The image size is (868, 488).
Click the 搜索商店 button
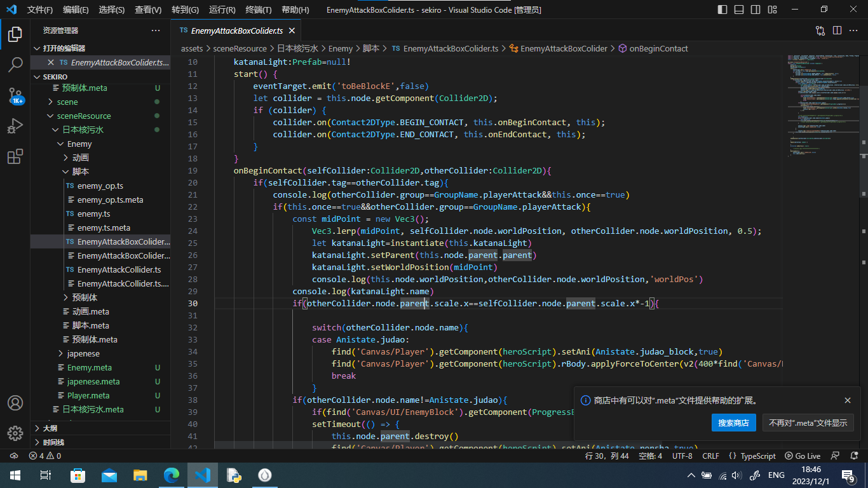coord(733,423)
